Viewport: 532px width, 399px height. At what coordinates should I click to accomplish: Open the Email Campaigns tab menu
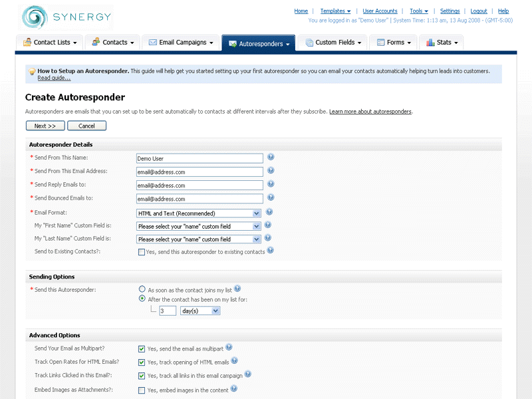[181, 43]
